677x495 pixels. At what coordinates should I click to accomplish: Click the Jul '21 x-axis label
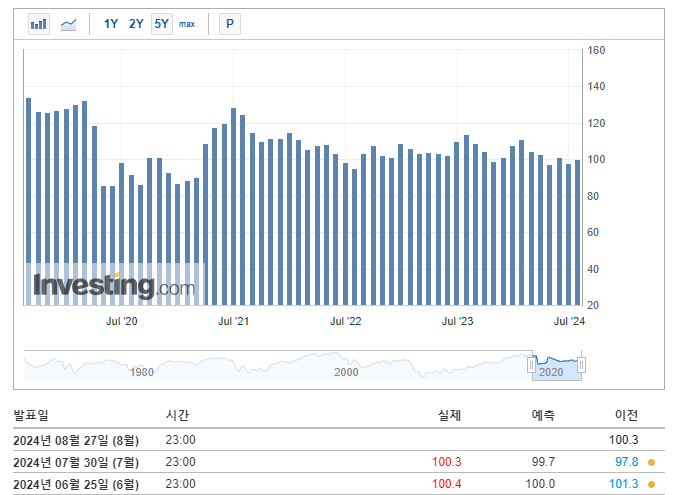pyautogui.click(x=234, y=321)
